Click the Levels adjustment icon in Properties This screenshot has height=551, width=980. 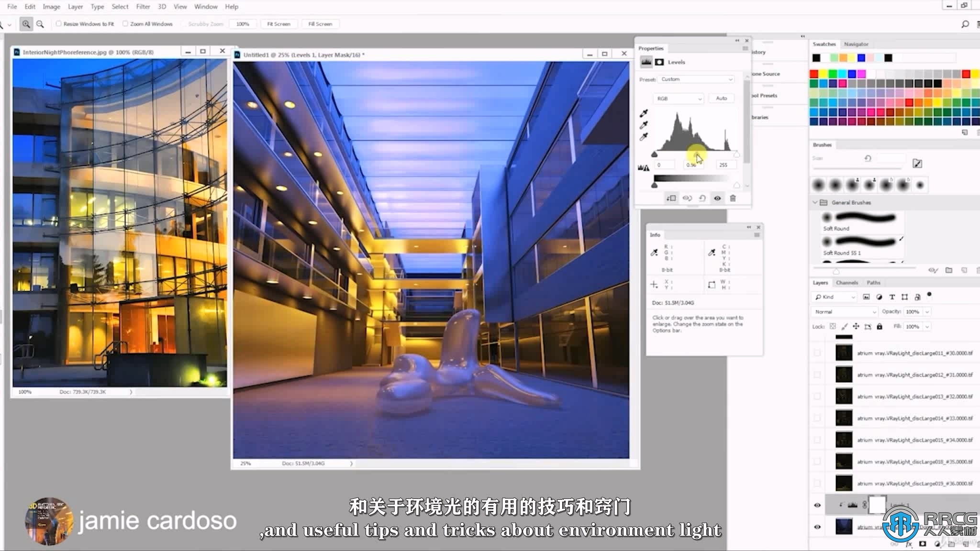pos(646,62)
